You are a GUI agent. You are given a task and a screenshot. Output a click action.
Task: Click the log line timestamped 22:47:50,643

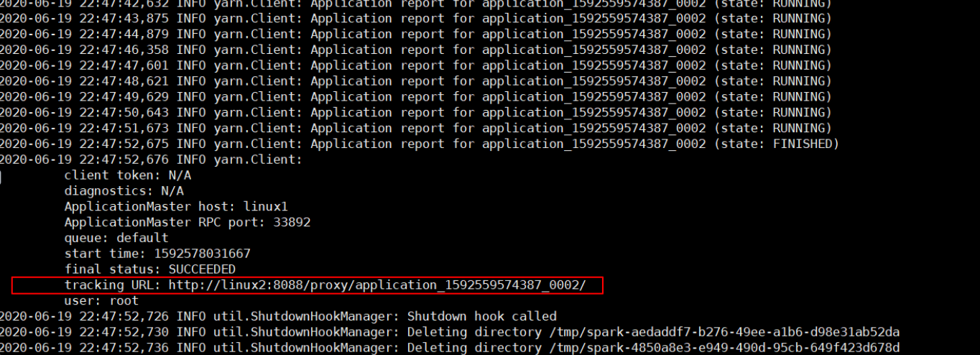(415, 113)
